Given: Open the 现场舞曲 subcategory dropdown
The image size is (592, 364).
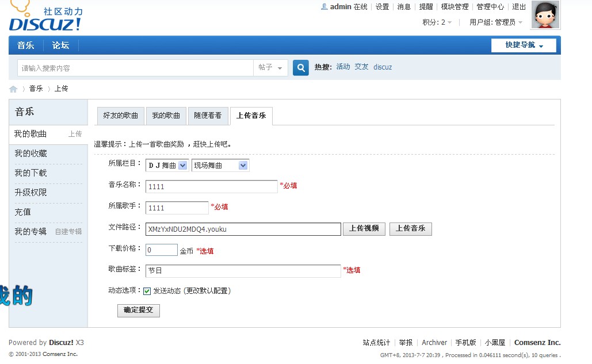Looking at the screenshot, I should click(220, 166).
